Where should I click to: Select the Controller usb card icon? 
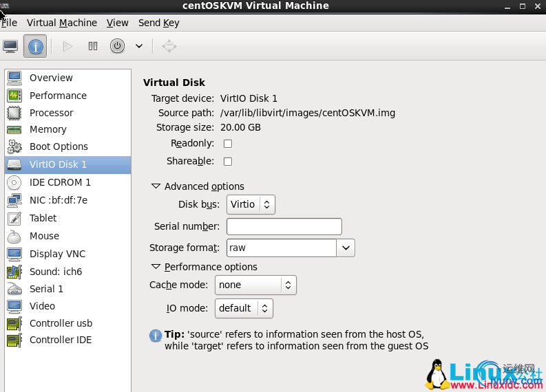click(14, 323)
